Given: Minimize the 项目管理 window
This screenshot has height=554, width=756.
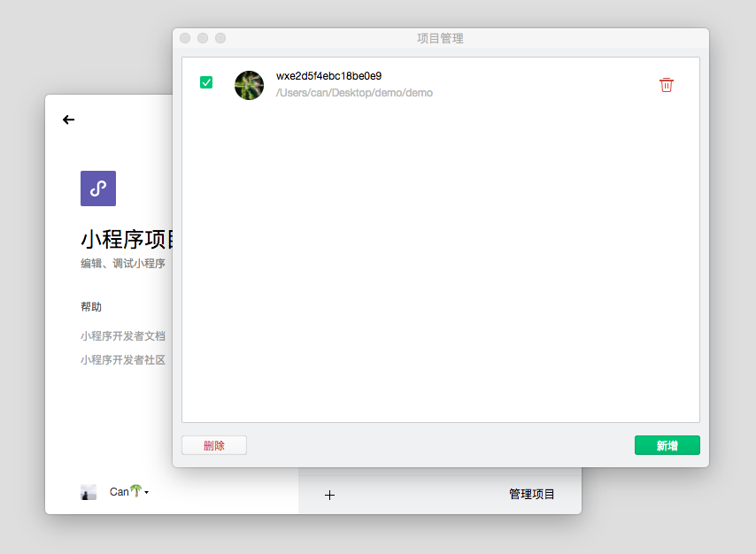Looking at the screenshot, I should (203, 38).
